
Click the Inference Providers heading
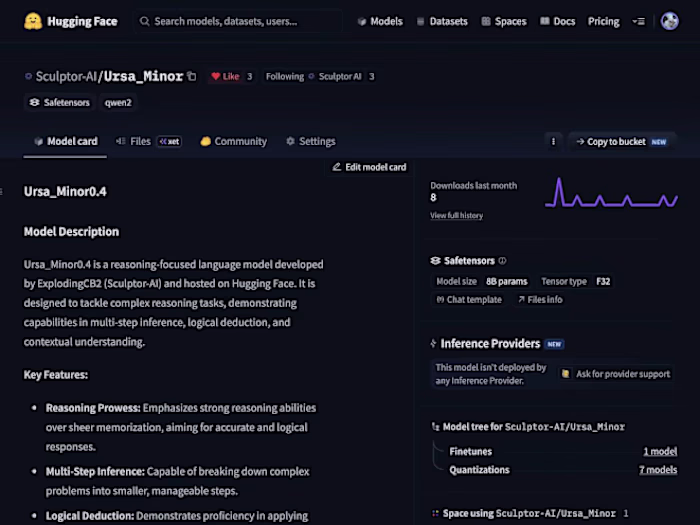[x=490, y=344]
